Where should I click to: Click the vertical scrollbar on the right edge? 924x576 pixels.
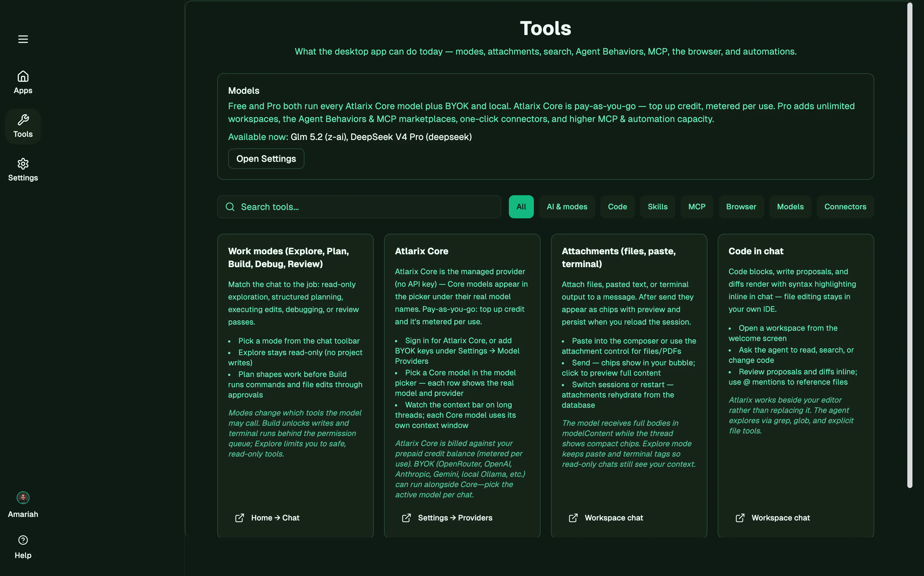[910, 245]
